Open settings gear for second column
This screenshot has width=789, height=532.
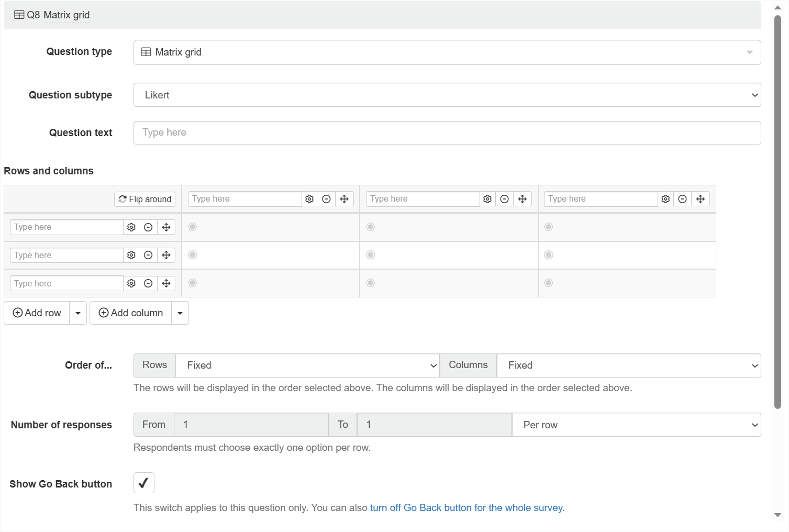487,199
